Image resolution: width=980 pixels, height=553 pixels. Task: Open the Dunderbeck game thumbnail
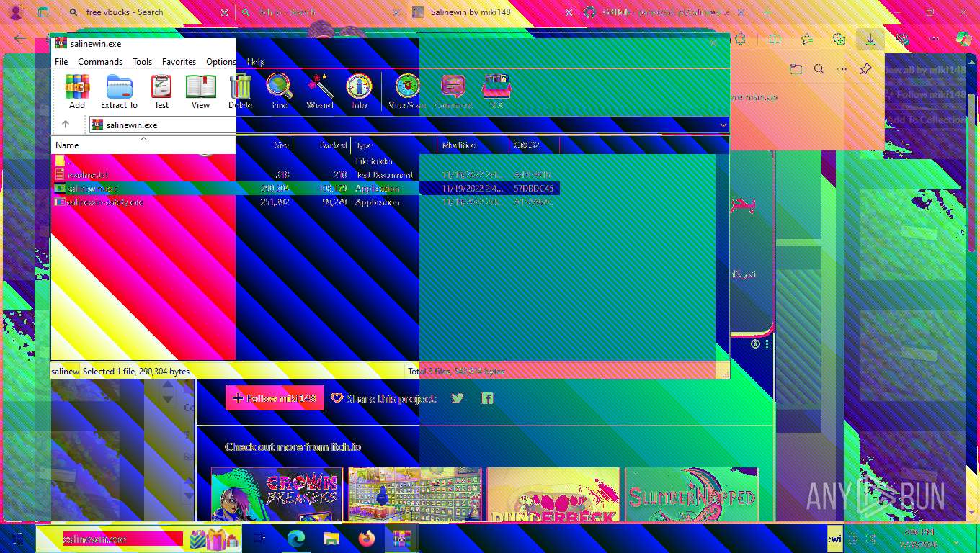[x=553, y=495]
